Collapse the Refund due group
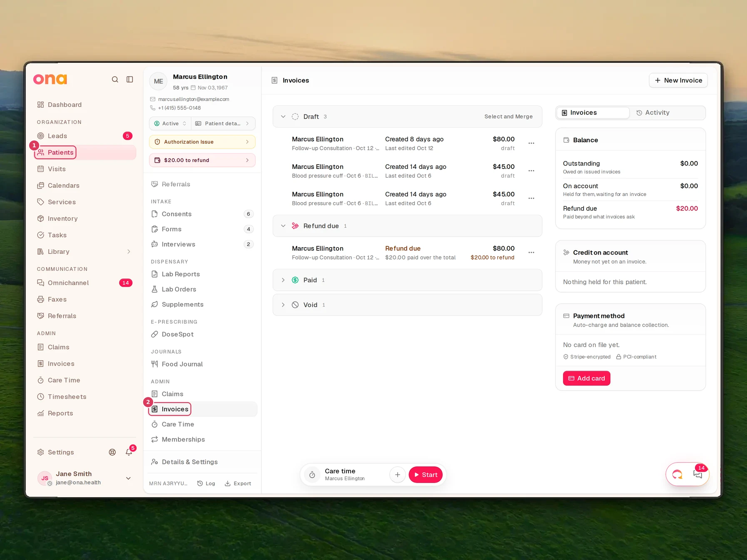Screen dimensions: 747x560 (x=283, y=226)
